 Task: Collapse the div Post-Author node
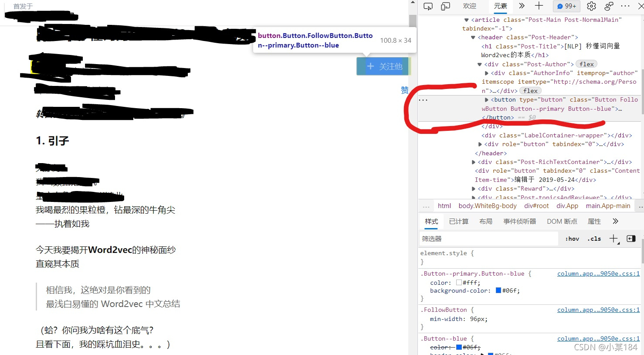[x=480, y=65]
